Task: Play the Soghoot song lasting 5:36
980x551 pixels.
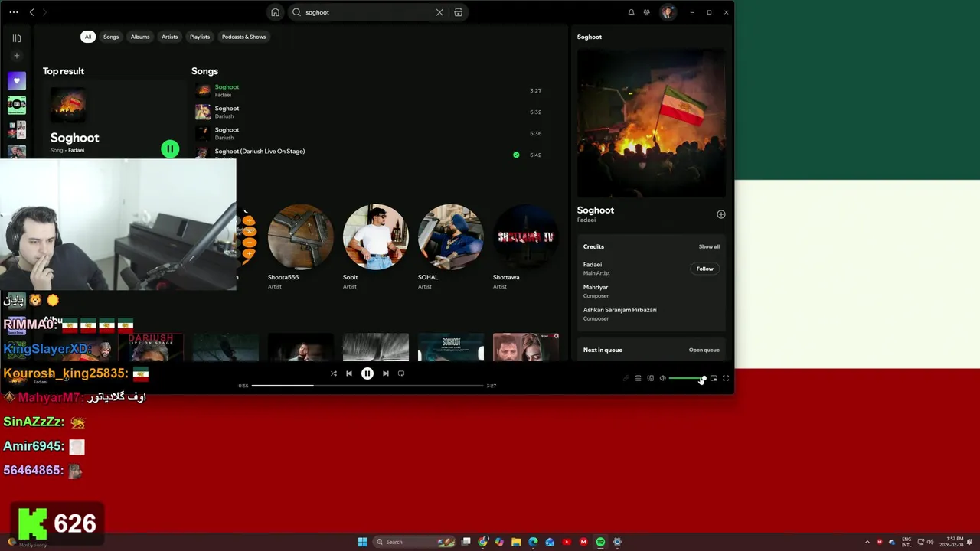Action: [x=368, y=133]
